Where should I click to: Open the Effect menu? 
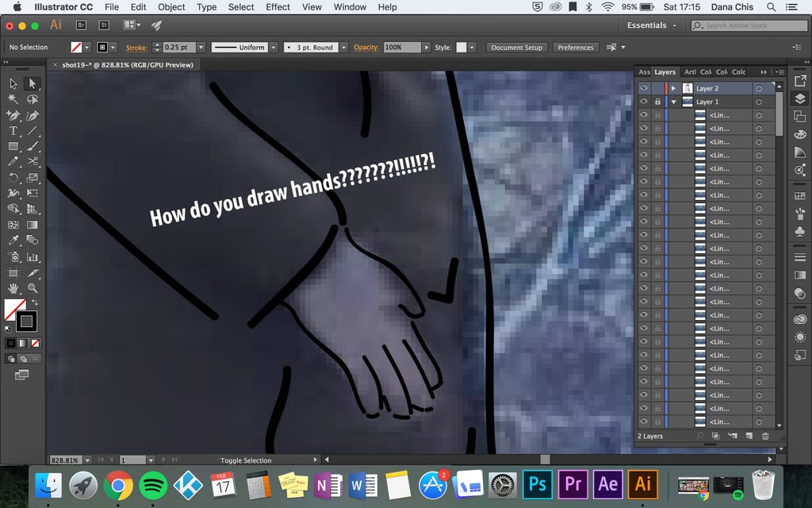(278, 6)
